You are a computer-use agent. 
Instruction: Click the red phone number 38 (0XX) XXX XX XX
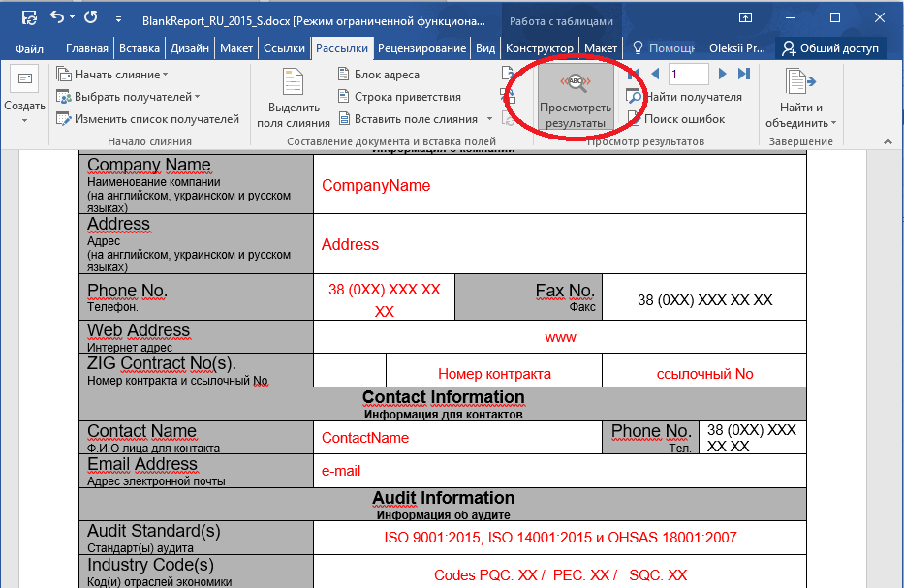(385, 300)
